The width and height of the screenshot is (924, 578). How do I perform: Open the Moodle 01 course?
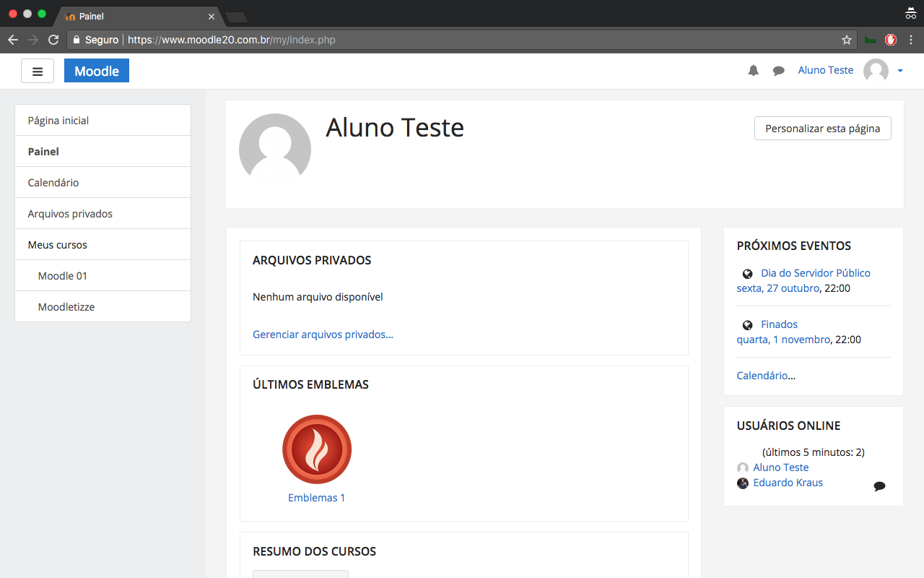point(103,276)
